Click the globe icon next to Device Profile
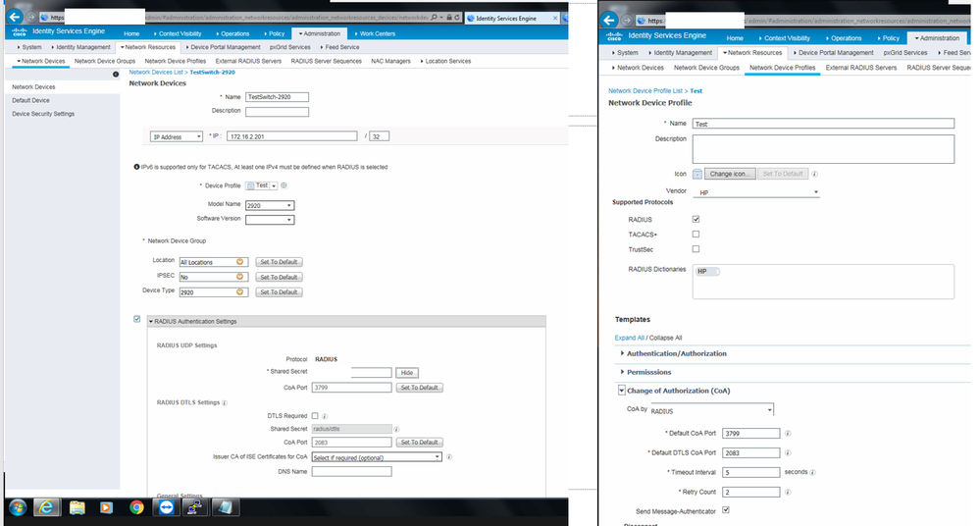Image resolution: width=980 pixels, height=526 pixels. point(284,185)
